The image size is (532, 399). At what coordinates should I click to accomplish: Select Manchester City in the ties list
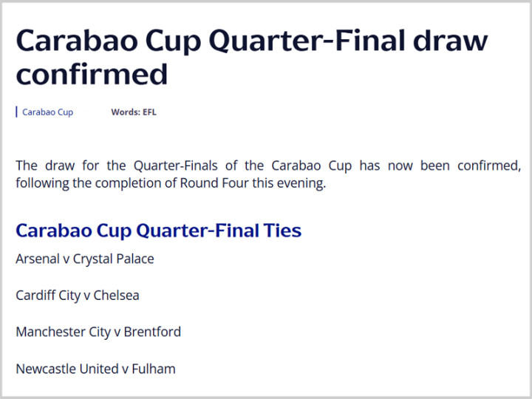63,332
